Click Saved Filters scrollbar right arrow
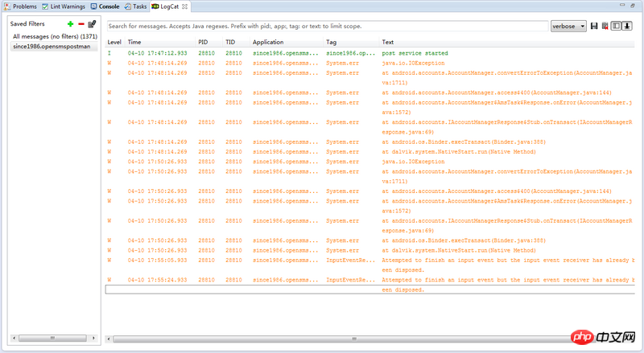Screen dimensions: 644x353 (93, 339)
